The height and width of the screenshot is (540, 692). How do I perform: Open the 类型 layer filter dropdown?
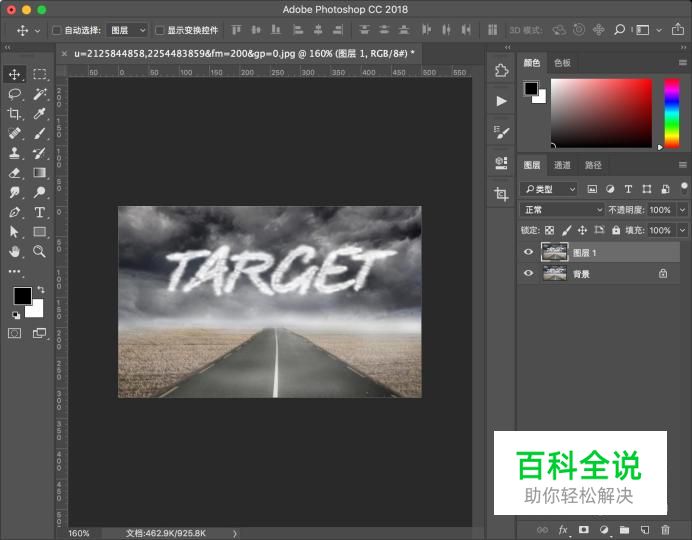coord(550,189)
